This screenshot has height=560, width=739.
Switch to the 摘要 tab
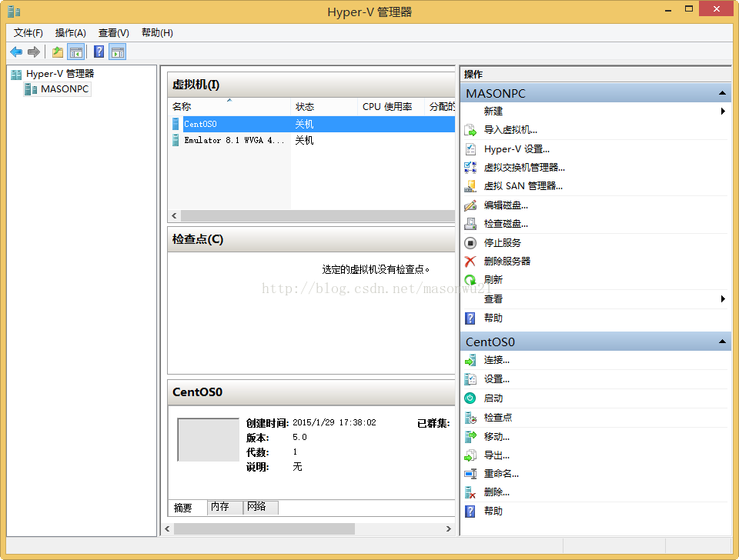coord(183,508)
